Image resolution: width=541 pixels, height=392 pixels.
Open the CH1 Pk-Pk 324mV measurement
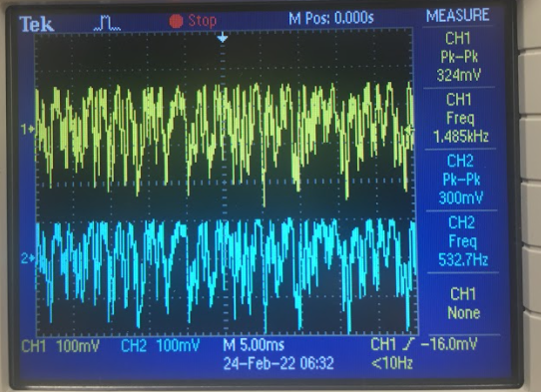point(458,57)
